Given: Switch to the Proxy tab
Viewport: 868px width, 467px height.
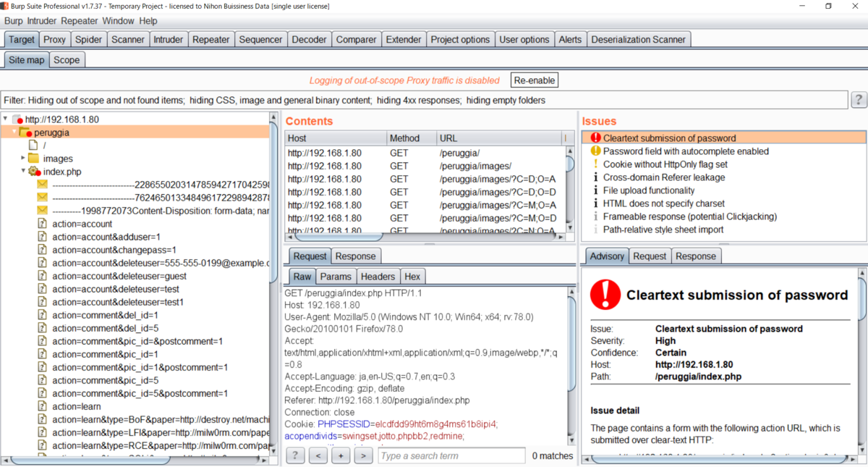Looking at the screenshot, I should [54, 39].
